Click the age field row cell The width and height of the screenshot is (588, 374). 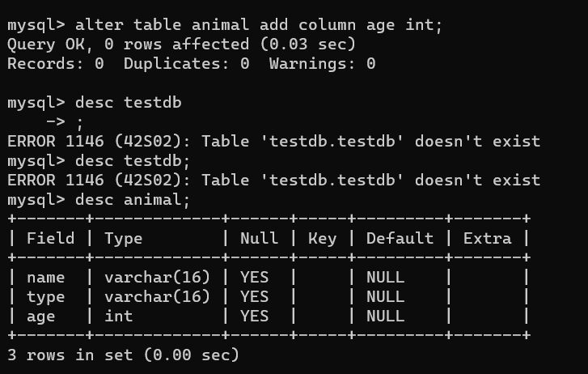coord(41,317)
